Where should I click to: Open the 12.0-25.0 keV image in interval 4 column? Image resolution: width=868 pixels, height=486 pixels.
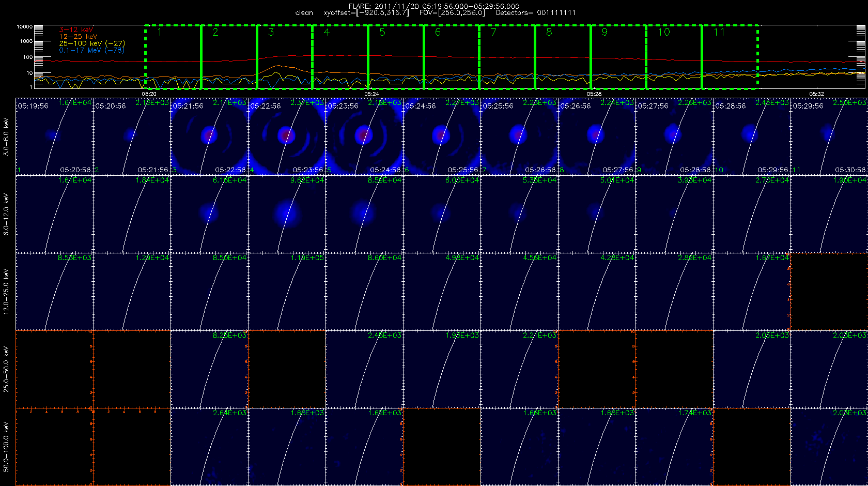(x=287, y=292)
